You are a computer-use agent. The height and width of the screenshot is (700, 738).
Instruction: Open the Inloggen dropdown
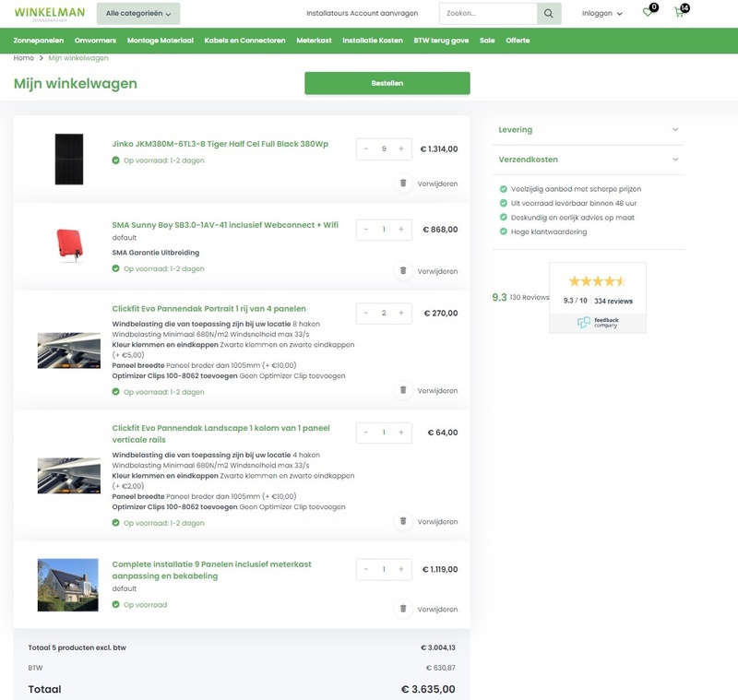click(602, 13)
